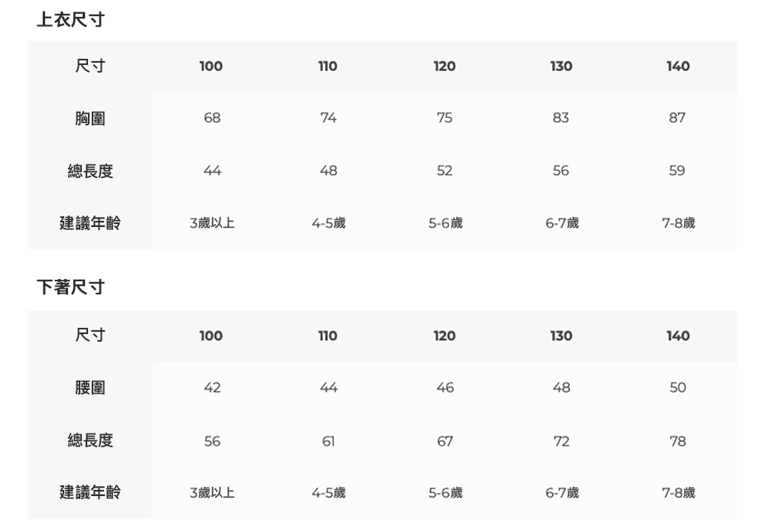Click chest value 83 for size 130
The image size is (765, 532).
click(x=561, y=118)
